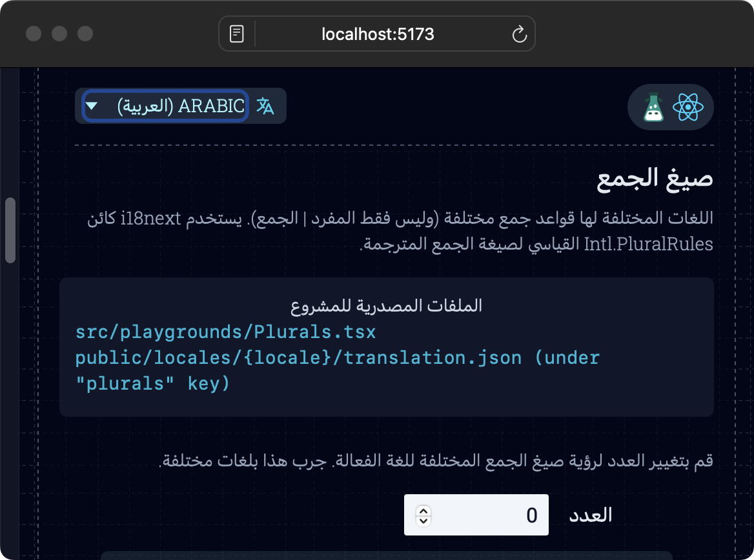
Task: Click the stepper up arrow beside العدد
Action: point(423,510)
